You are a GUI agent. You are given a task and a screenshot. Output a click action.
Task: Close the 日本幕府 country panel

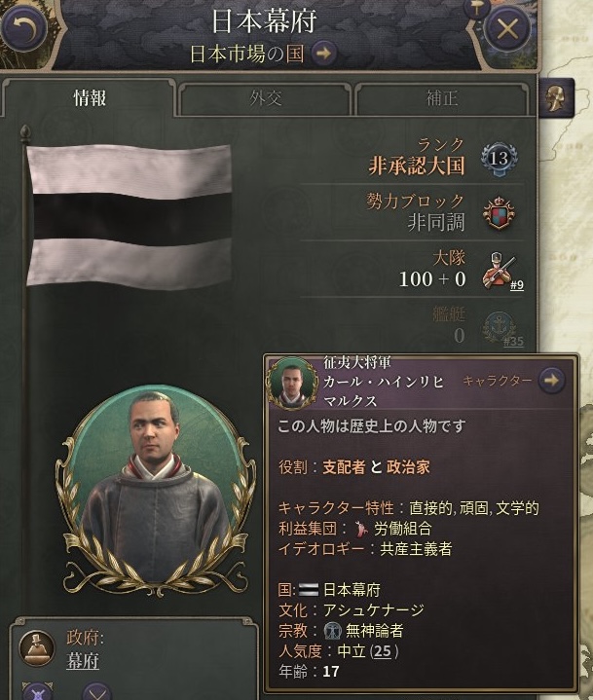pyautogui.click(x=507, y=29)
